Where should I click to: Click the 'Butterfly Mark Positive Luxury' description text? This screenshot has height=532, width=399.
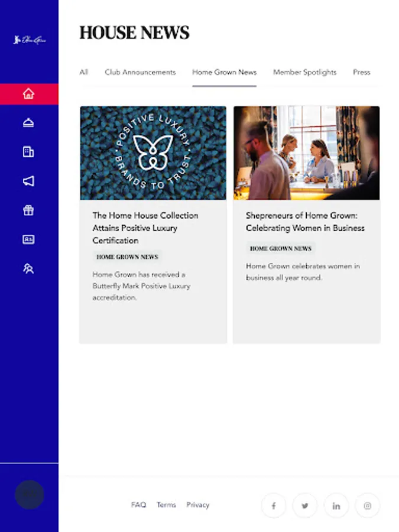click(141, 286)
